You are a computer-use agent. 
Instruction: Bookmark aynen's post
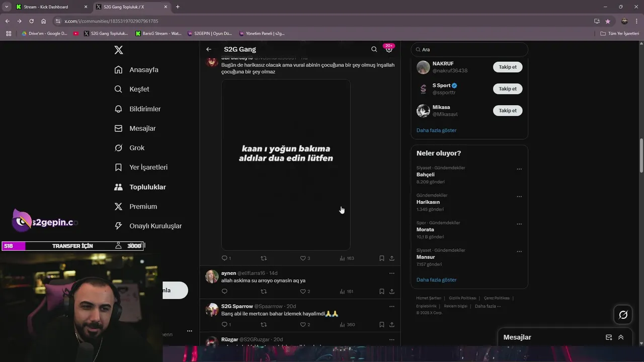tap(381, 291)
